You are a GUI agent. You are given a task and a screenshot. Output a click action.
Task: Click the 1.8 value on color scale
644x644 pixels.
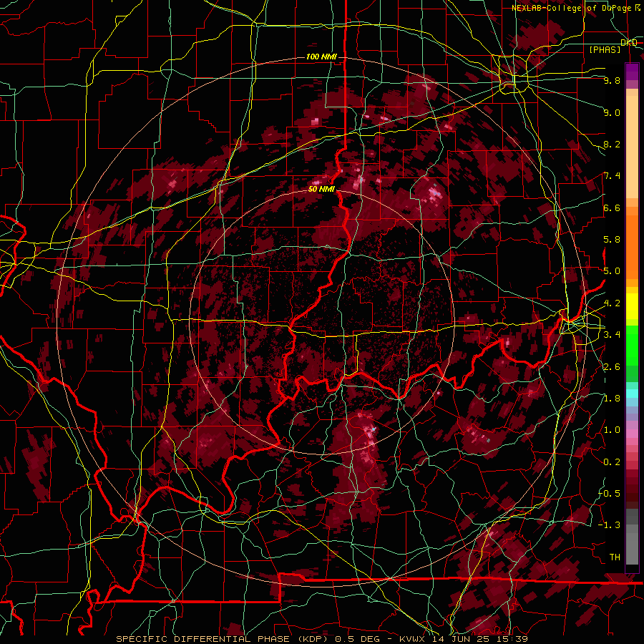click(612, 399)
